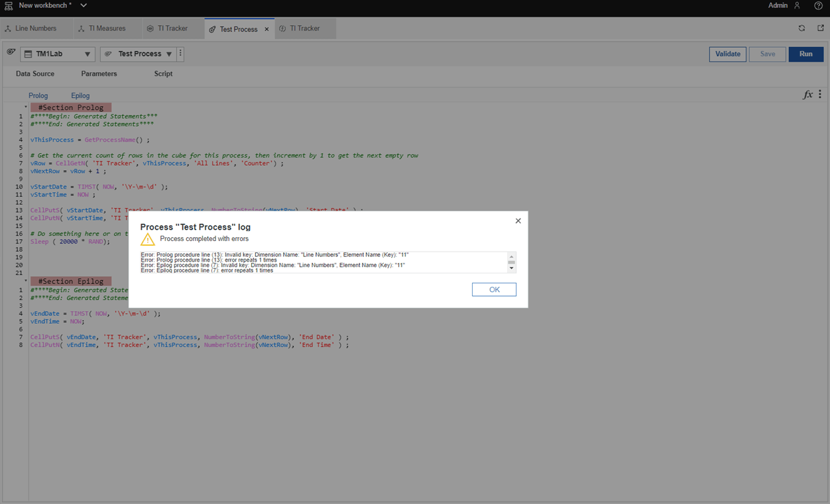Click the process icon inside the Test Process selector
This screenshot has height=504, width=830.
click(x=108, y=54)
